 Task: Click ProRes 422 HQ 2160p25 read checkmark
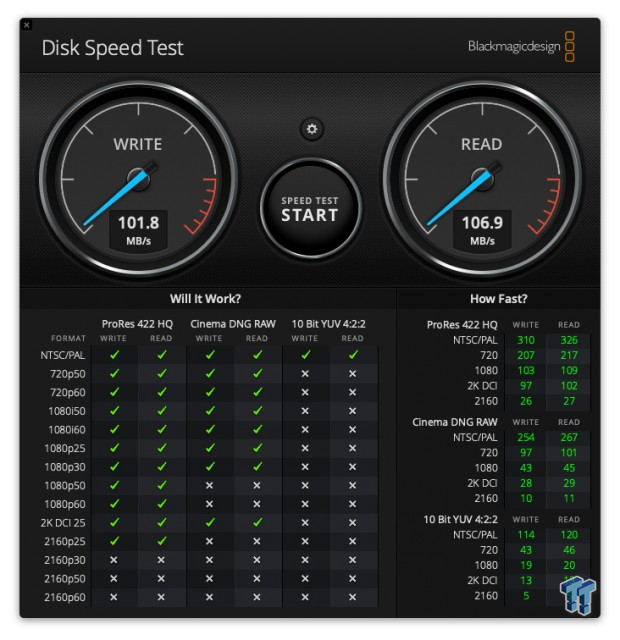[162, 541]
